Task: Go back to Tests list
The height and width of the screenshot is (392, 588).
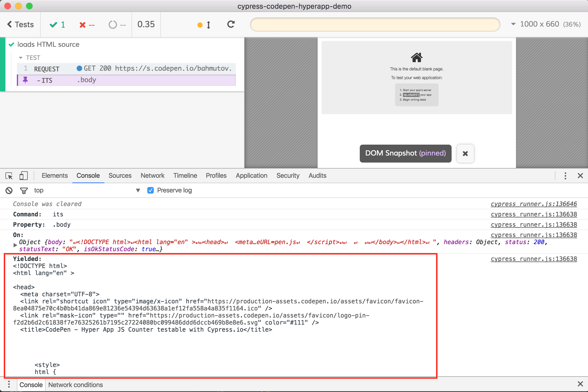Action: 20,24
